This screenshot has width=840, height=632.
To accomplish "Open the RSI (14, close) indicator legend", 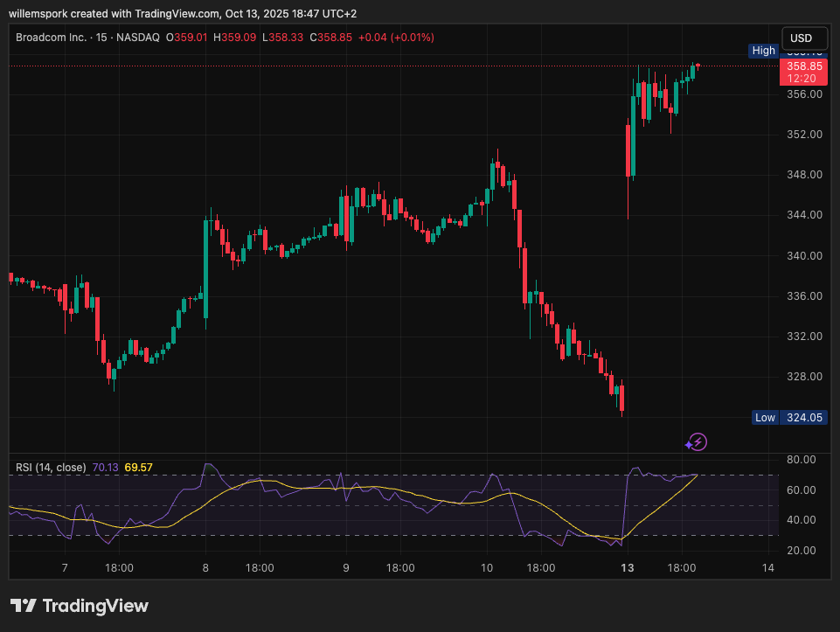I will [x=51, y=468].
